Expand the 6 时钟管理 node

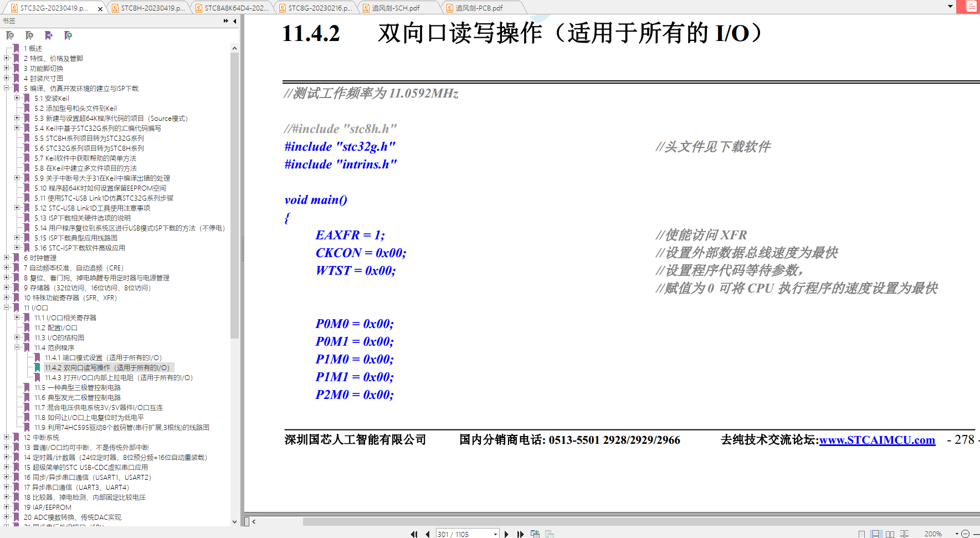click(7, 258)
